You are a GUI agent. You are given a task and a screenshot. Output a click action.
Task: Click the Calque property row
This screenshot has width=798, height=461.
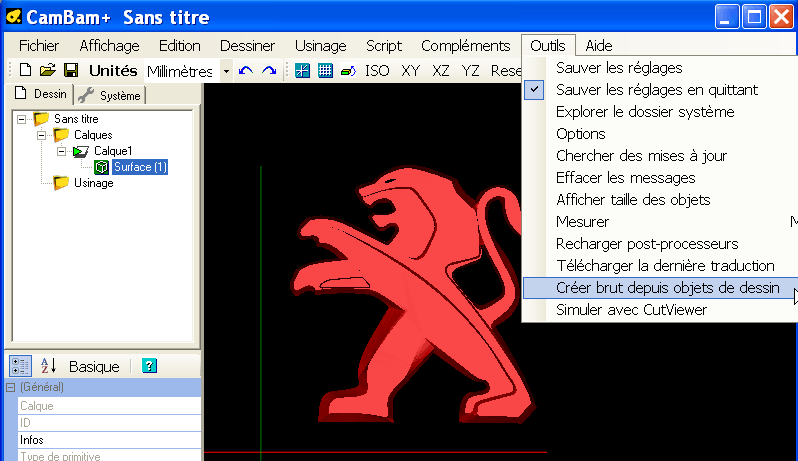pos(109,406)
